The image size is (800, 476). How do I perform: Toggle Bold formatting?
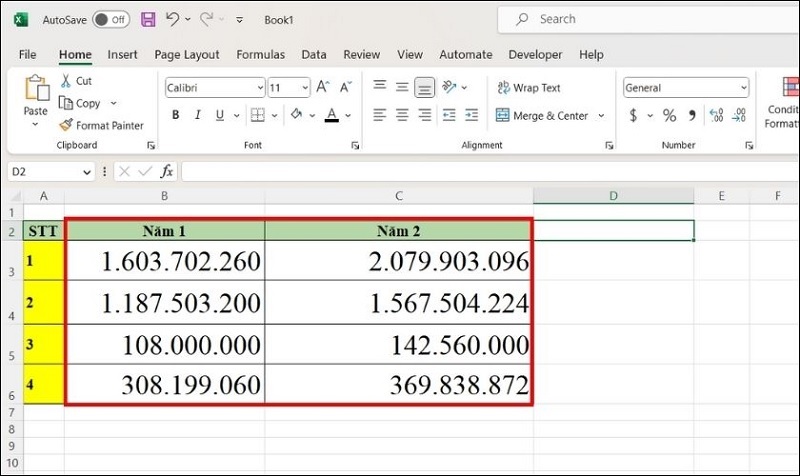[176, 116]
